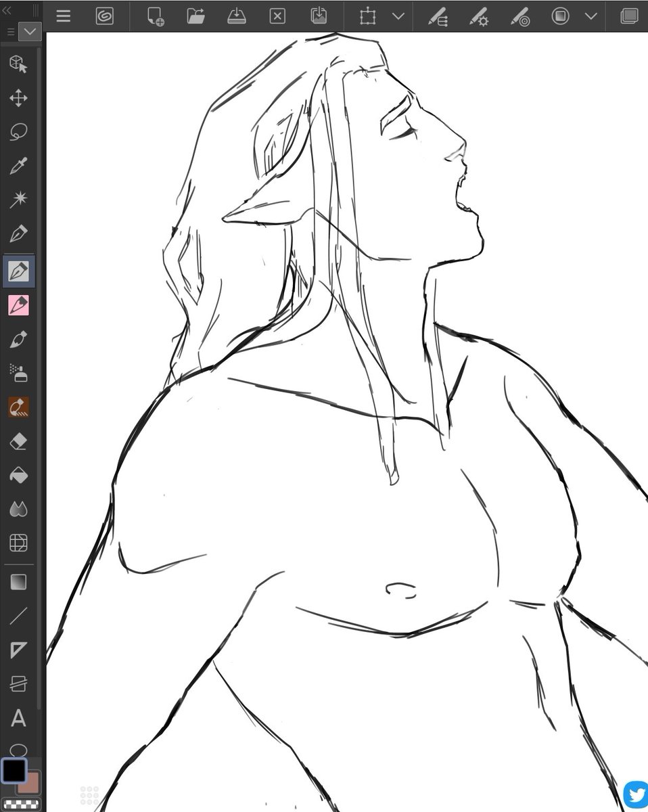The width and height of the screenshot is (648, 812).
Task: Select the Move layer tool
Action: [x=18, y=99]
